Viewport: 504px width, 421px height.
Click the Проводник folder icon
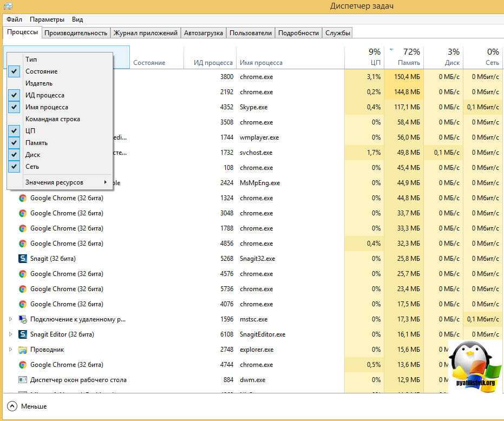[23, 350]
